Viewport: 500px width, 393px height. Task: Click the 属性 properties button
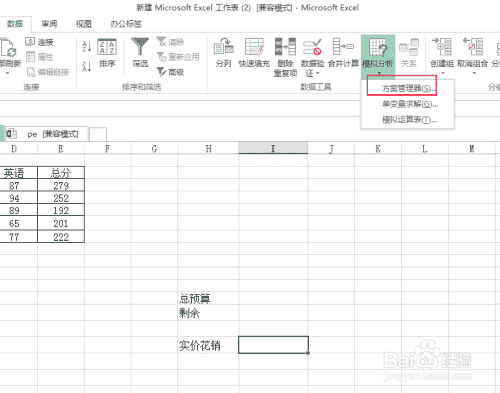coord(39,57)
